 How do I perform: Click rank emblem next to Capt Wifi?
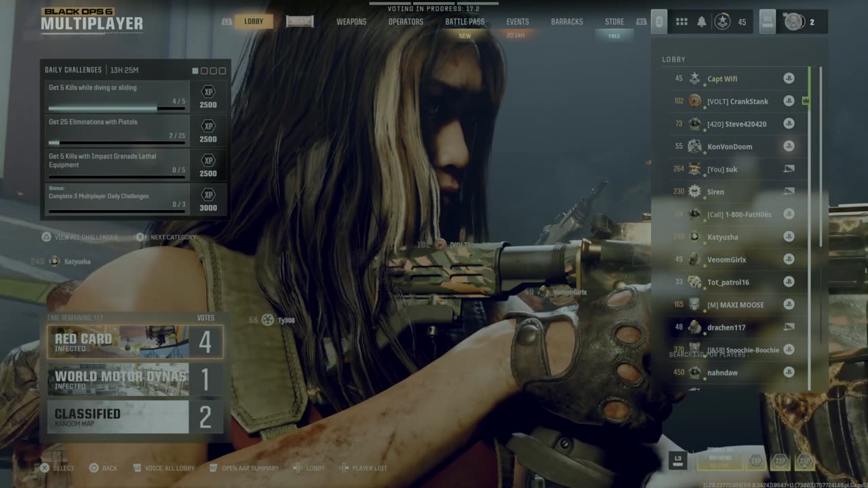[x=694, y=79]
